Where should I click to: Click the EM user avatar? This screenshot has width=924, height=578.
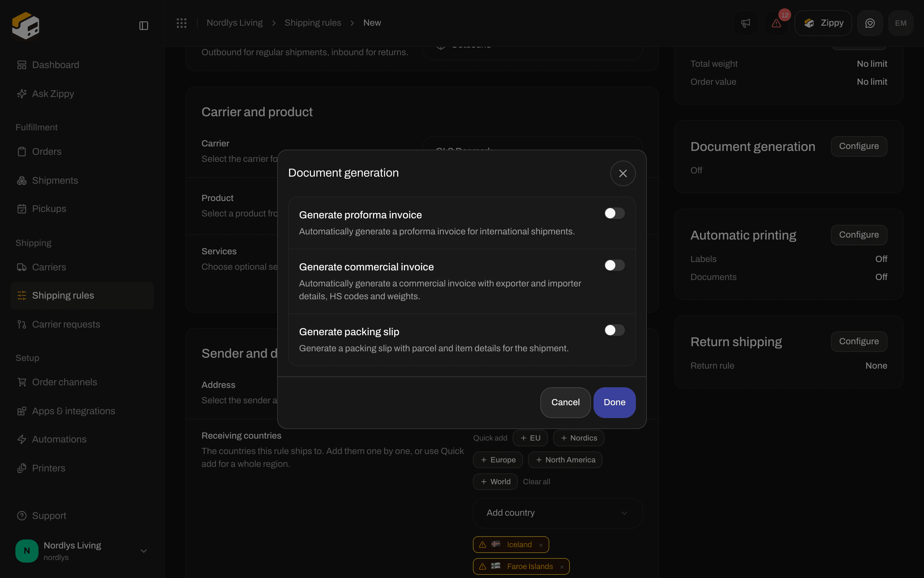901,23
